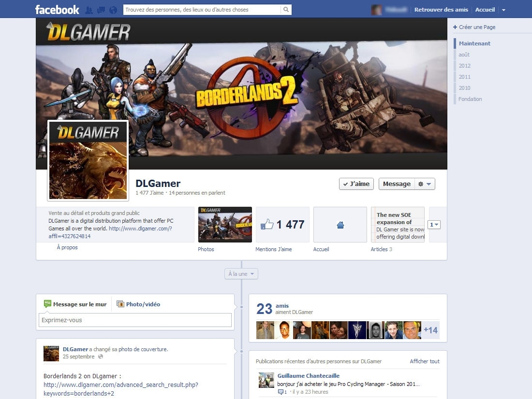Click the Mentions J'aime label
Screen dimensions: 532x399
point(273,249)
